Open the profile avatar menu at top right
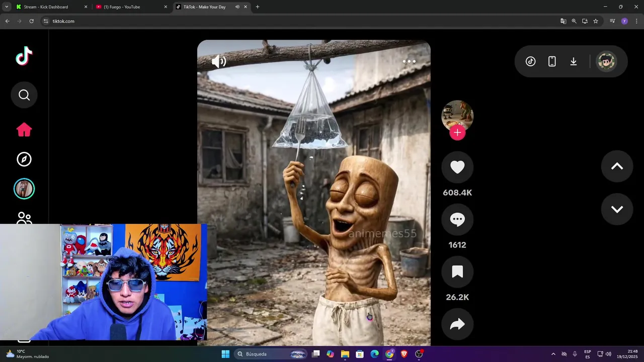Screen dimensions: 644x362 coord(606,61)
